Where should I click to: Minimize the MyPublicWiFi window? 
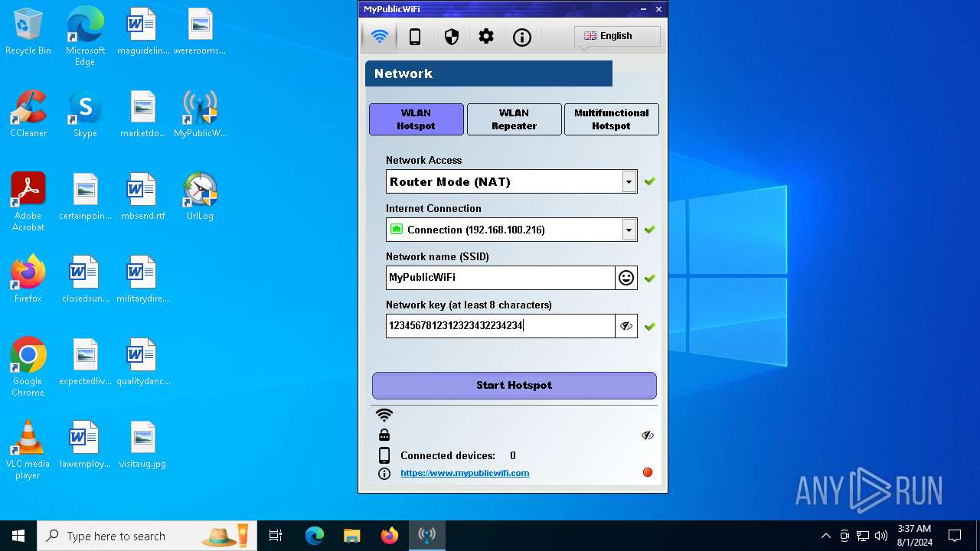643,9
